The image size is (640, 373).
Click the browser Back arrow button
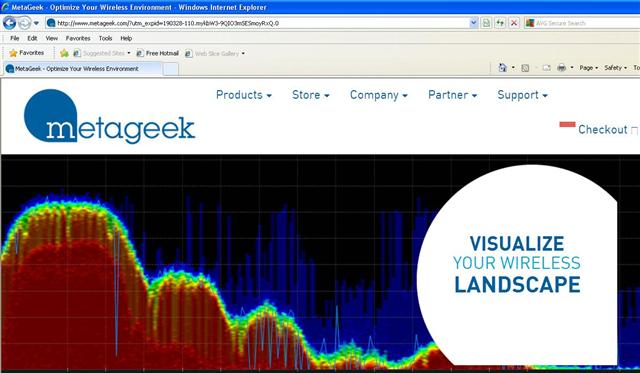point(9,23)
